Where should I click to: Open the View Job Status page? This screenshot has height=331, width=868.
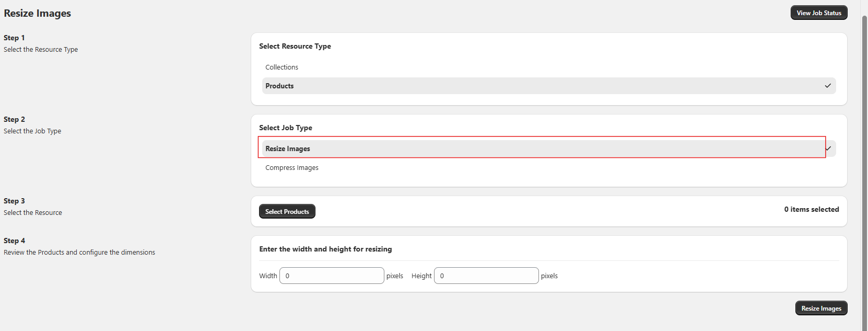(818, 13)
